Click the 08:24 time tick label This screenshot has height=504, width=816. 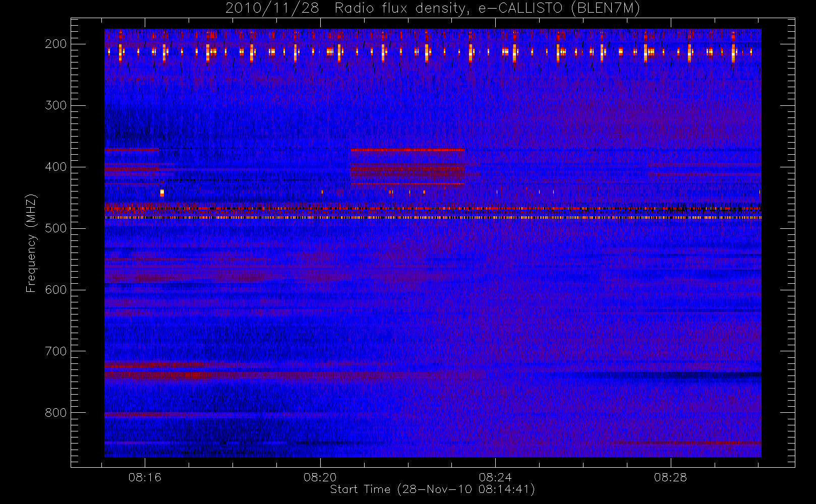[x=496, y=477]
